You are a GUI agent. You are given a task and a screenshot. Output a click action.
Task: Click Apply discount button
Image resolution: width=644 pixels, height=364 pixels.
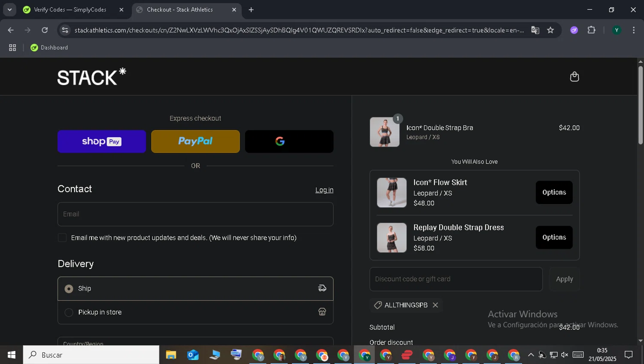[565, 279]
